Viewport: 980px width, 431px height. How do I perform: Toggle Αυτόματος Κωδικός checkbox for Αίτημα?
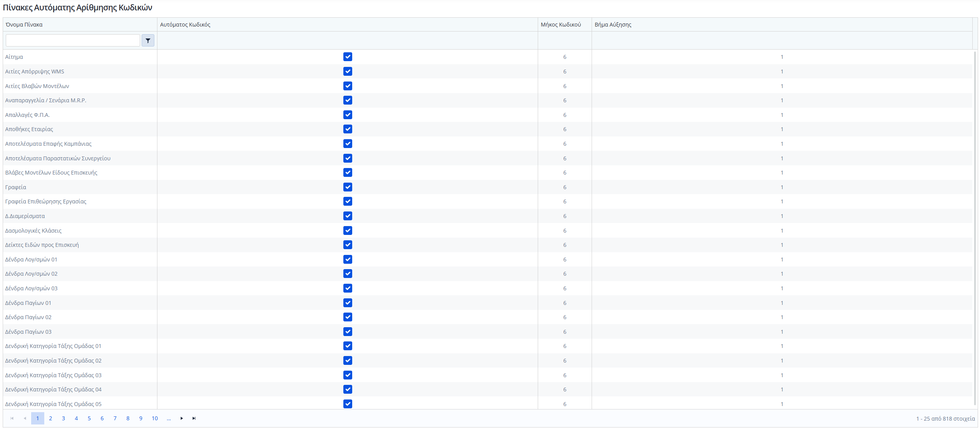click(348, 57)
